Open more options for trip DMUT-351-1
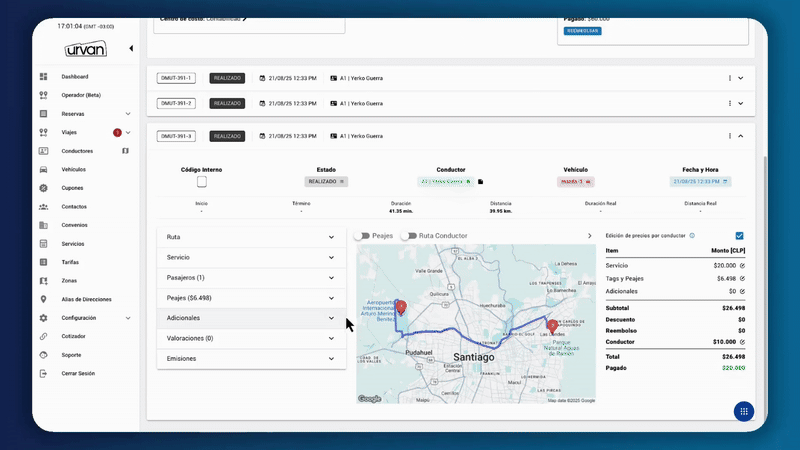This screenshot has width=800, height=450. click(x=729, y=77)
